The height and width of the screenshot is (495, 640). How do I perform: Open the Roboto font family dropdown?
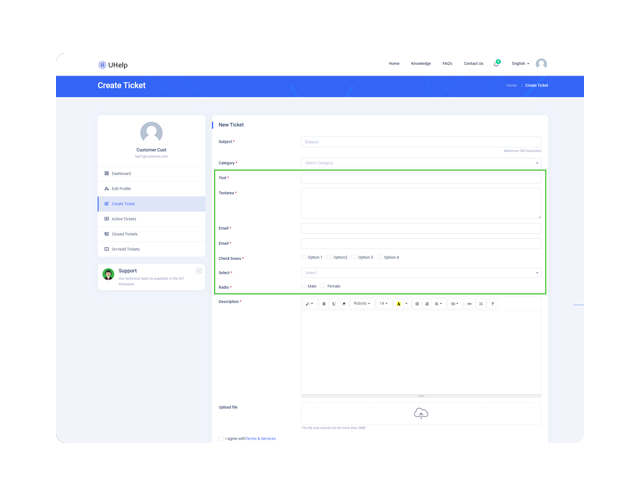click(362, 304)
